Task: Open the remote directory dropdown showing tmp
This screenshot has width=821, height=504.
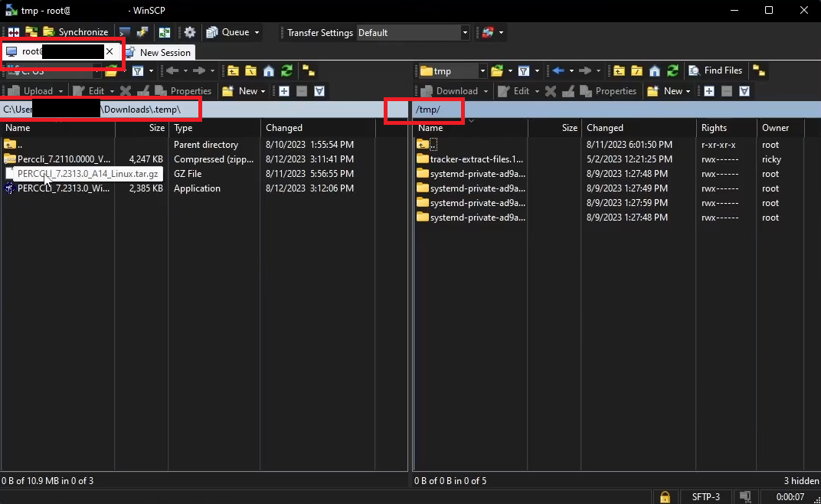Action: click(x=483, y=70)
